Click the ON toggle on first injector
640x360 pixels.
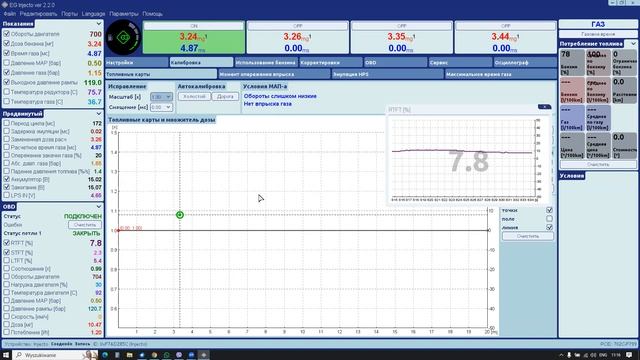coord(193,26)
